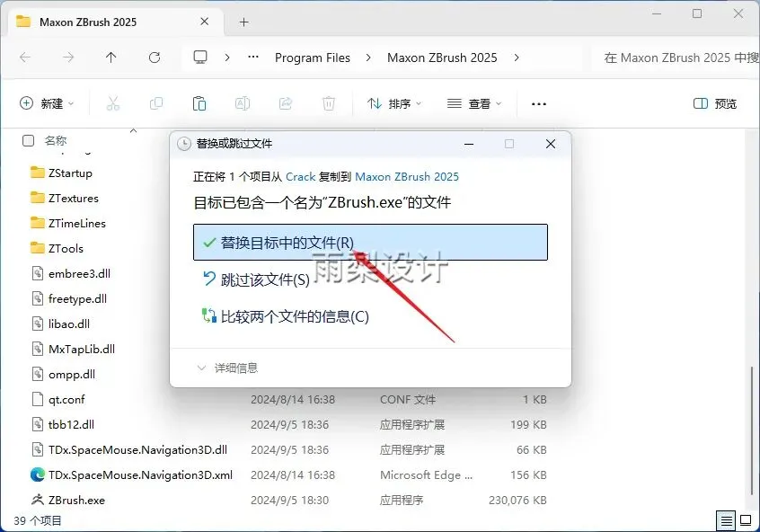Click the Delete trash icon
The height and width of the screenshot is (532, 760).
(329, 103)
